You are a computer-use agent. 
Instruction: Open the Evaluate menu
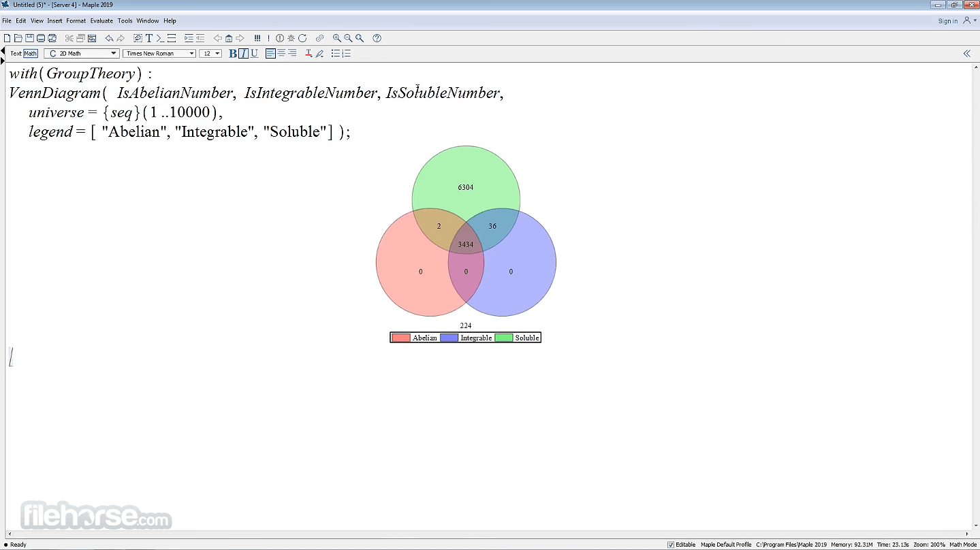[x=101, y=21]
